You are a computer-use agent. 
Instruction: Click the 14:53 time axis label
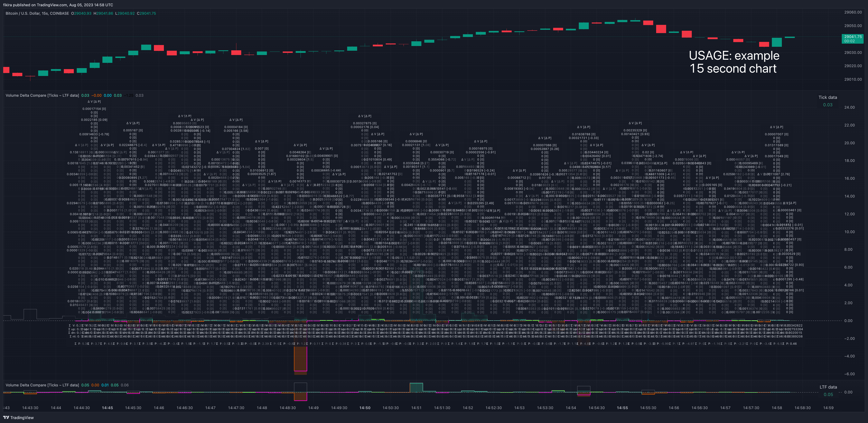point(519,408)
